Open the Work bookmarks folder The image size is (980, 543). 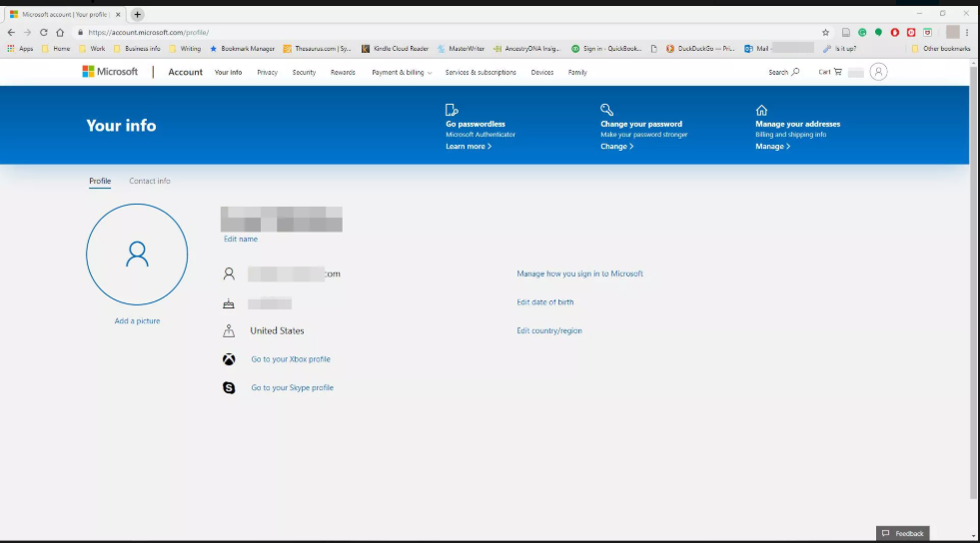click(93, 48)
